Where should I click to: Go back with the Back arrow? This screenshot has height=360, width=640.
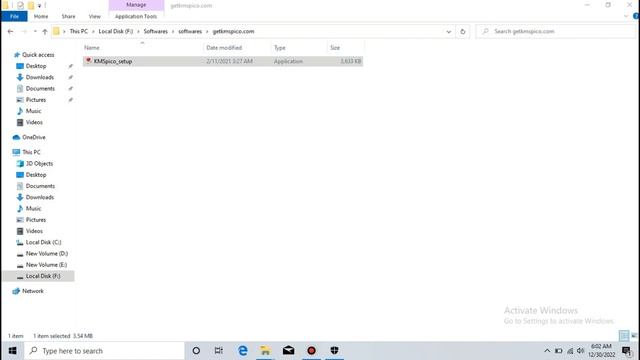(11, 31)
